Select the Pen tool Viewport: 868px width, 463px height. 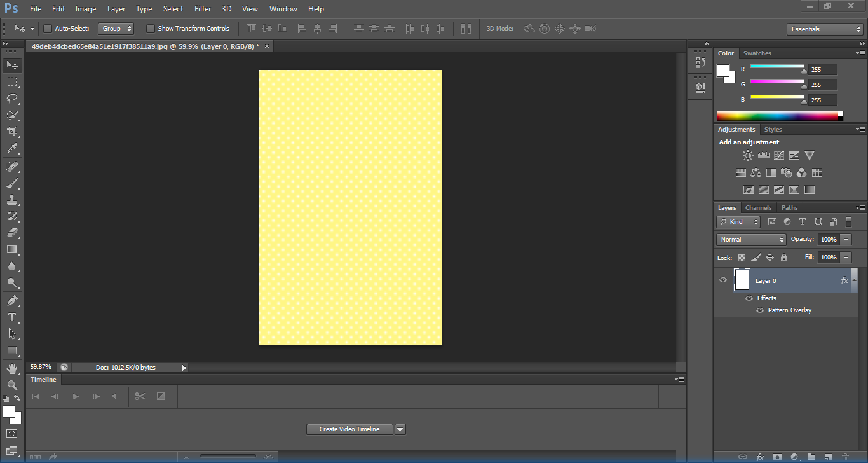click(x=12, y=300)
